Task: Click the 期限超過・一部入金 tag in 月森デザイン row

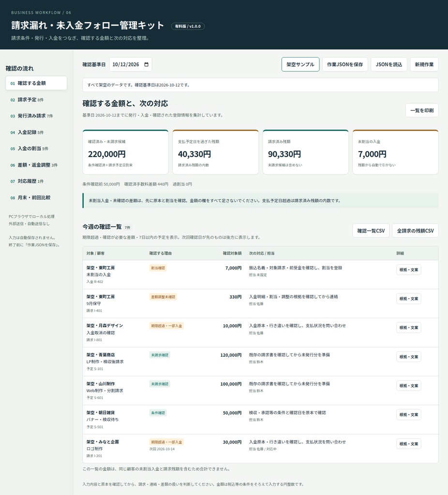Action: coord(166,326)
